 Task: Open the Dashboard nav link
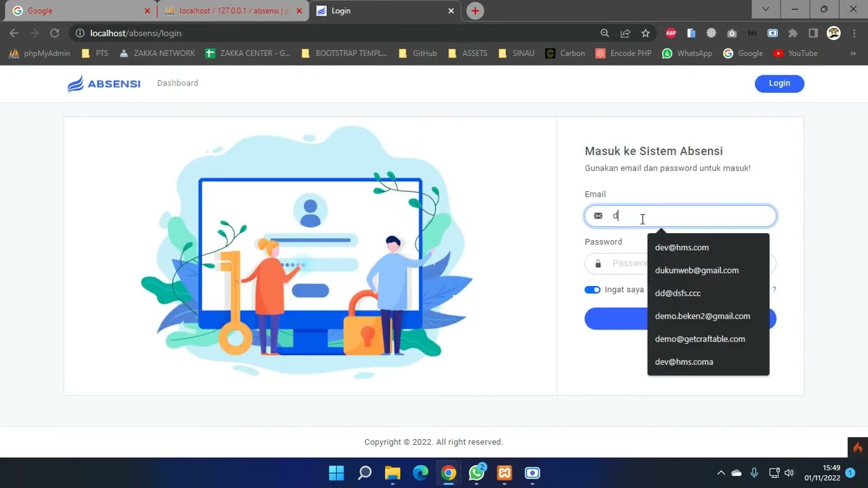(x=178, y=83)
